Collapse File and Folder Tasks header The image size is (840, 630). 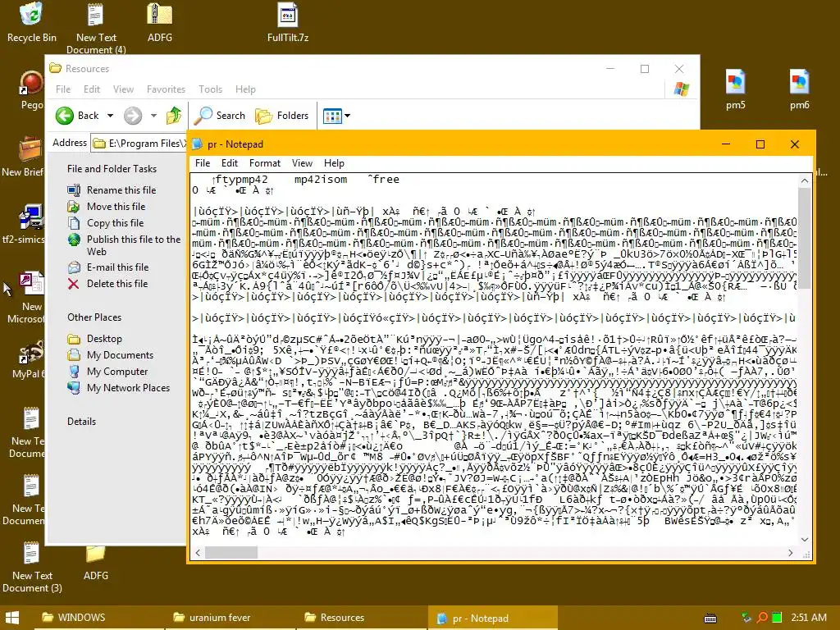(x=112, y=169)
